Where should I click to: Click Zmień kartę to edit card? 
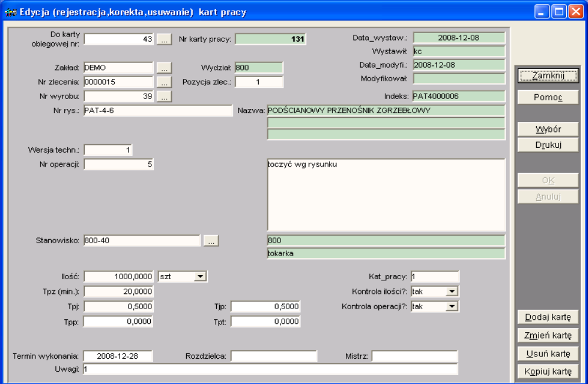coord(548,335)
